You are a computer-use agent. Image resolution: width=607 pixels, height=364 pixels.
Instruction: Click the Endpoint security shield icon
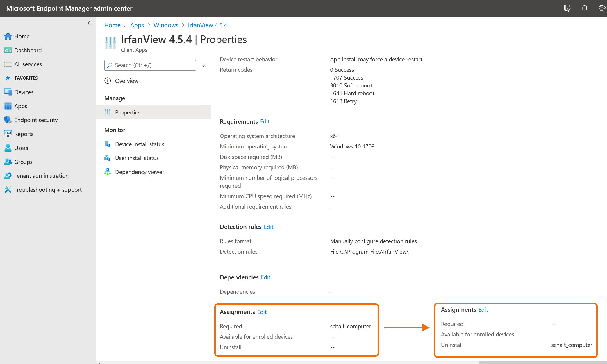(x=8, y=120)
